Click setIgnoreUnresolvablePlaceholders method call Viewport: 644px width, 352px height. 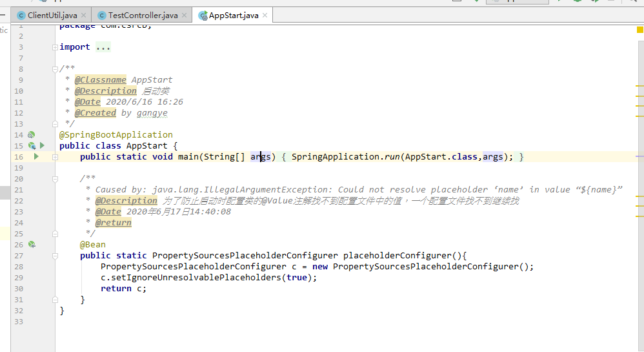click(x=196, y=278)
